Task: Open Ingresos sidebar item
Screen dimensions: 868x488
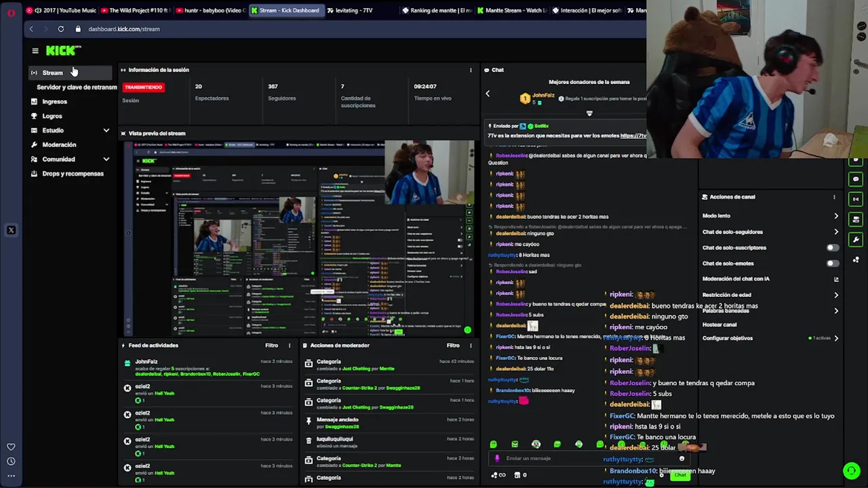Action: (55, 102)
